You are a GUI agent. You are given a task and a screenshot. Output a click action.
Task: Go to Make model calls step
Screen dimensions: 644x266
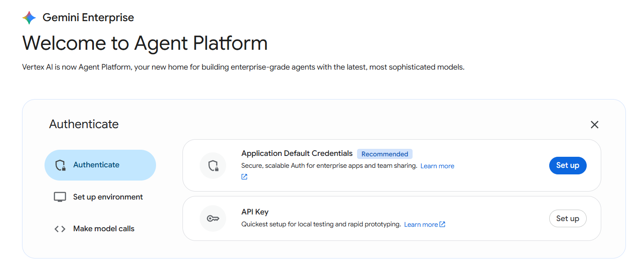(101, 229)
